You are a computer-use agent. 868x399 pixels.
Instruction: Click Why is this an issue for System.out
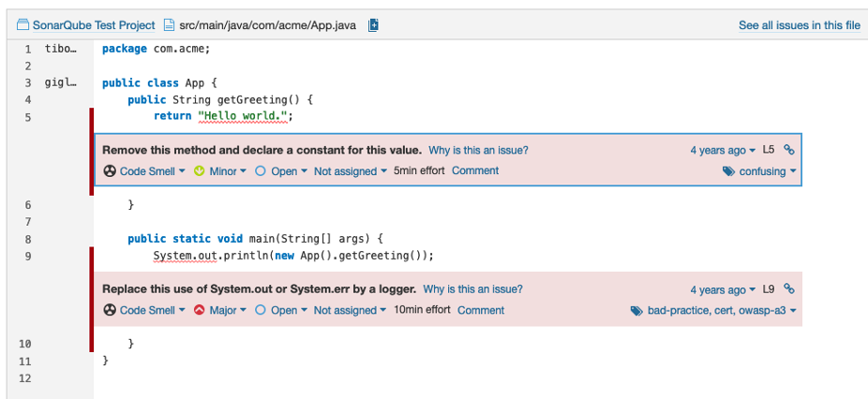coord(472,288)
